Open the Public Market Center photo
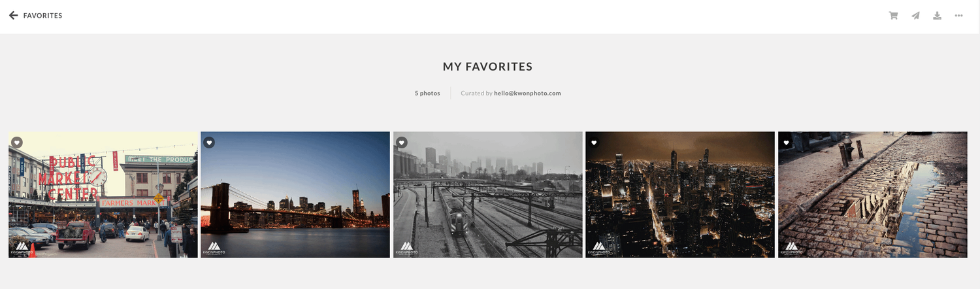 click(103, 195)
